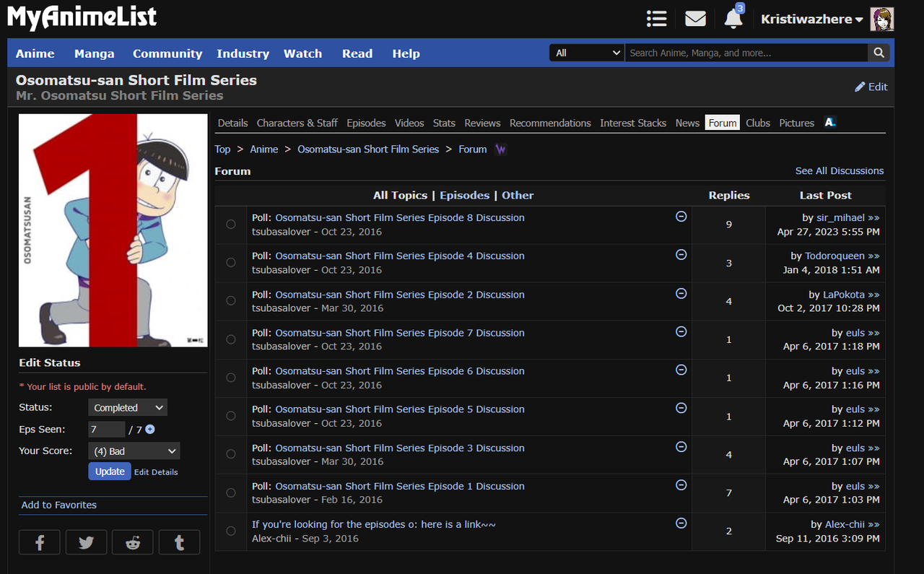Open the Community navigation menu
The width and height of the screenshot is (924, 574).
point(167,53)
